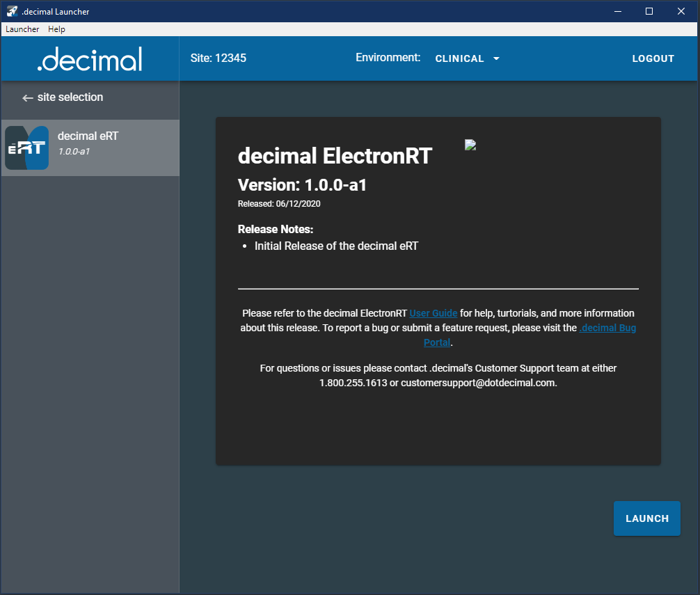The height and width of the screenshot is (595, 700).
Task: Click the back arrow beside site selection
Action: pos(28,98)
